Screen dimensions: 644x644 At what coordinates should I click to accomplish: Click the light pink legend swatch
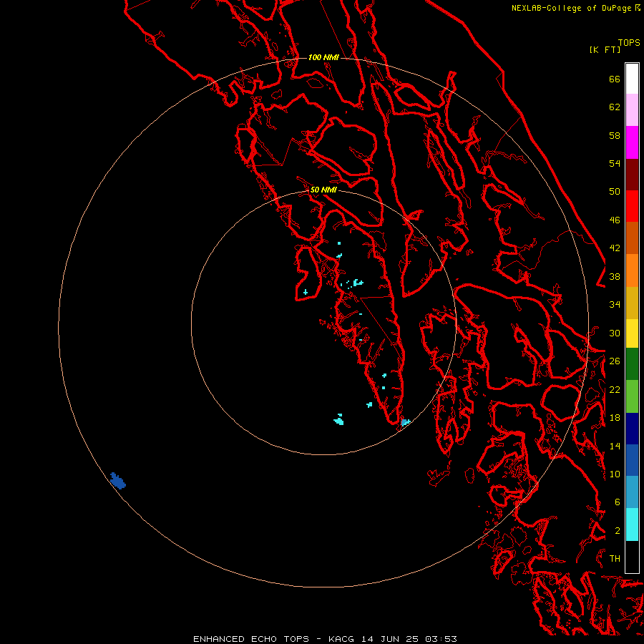point(632,110)
